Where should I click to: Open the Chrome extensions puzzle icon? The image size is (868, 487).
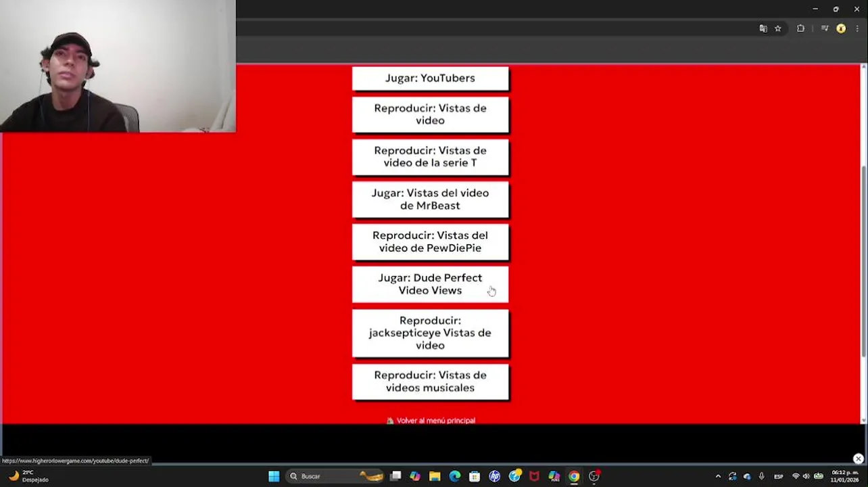801,28
